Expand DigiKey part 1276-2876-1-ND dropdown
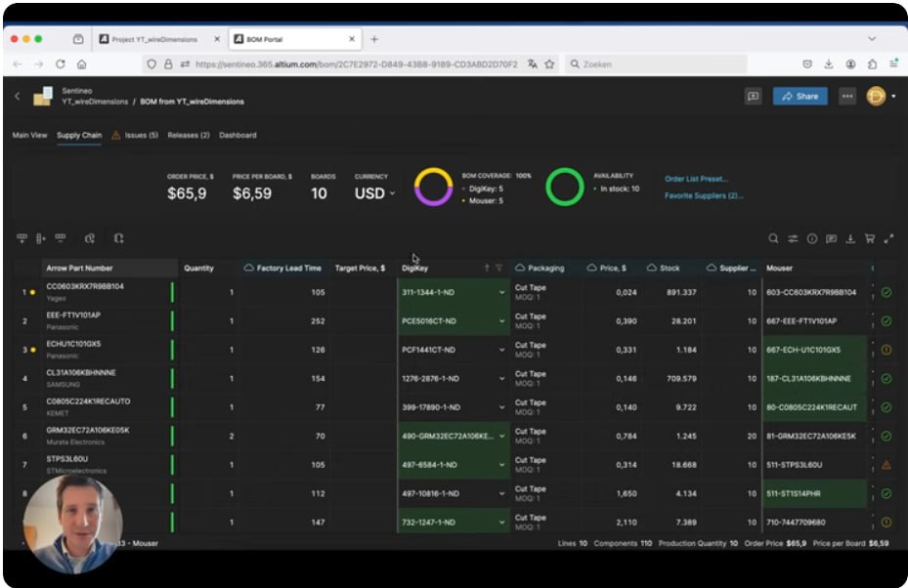The height and width of the screenshot is (588, 908). 501,379
